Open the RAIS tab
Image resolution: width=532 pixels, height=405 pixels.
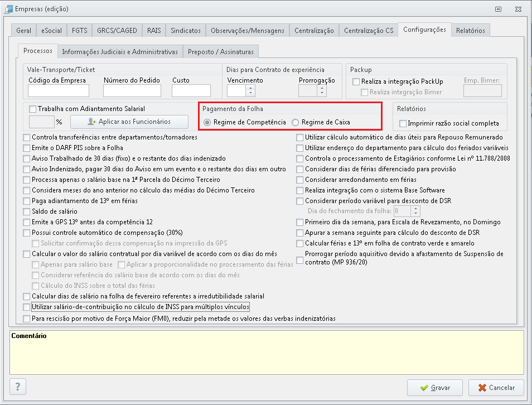(154, 31)
